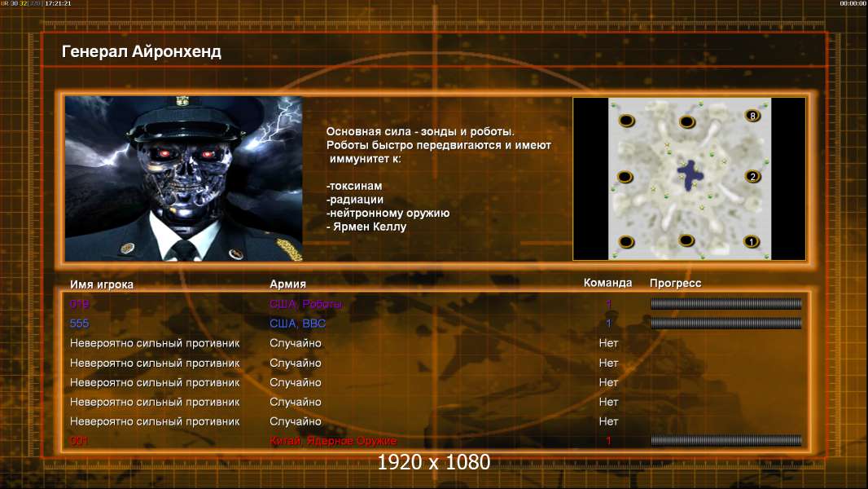Click the loading progress bar for player 019
Image resolution: width=868 pixels, height=489 pixels.
[726, 303]
